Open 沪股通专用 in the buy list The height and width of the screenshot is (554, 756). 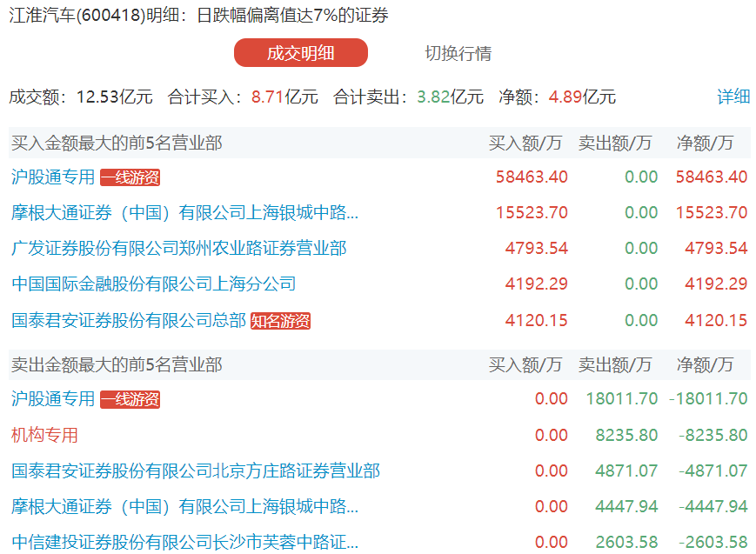pyautogui.click(x=53, y=177)
